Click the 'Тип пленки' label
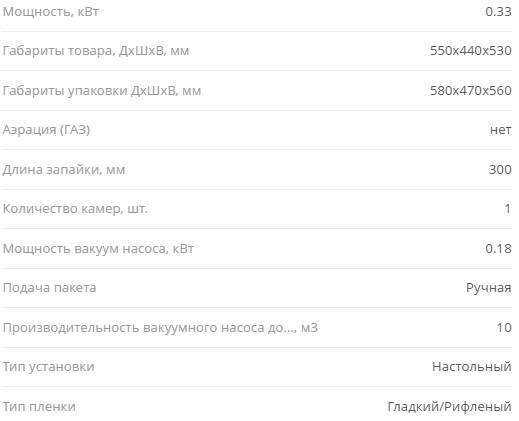 [x=39, y=407]
